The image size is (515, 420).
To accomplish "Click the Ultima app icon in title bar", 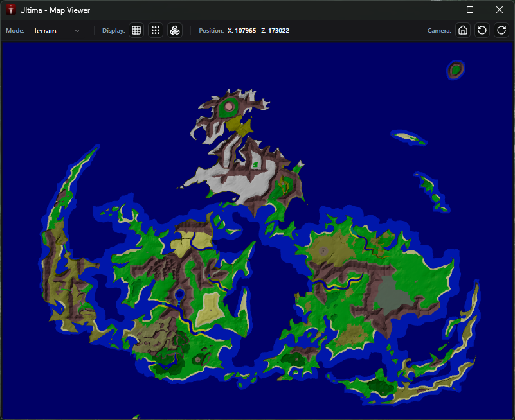I will pos(11,10).
